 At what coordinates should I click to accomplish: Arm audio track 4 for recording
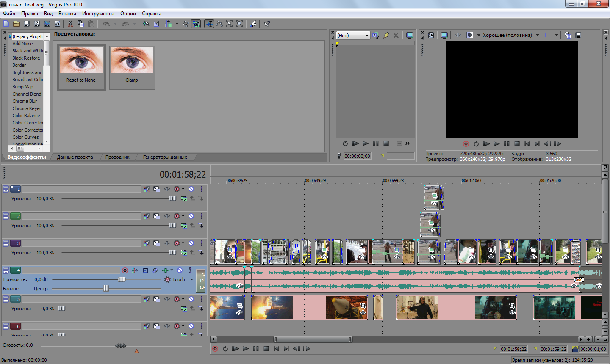click(125, 270)
